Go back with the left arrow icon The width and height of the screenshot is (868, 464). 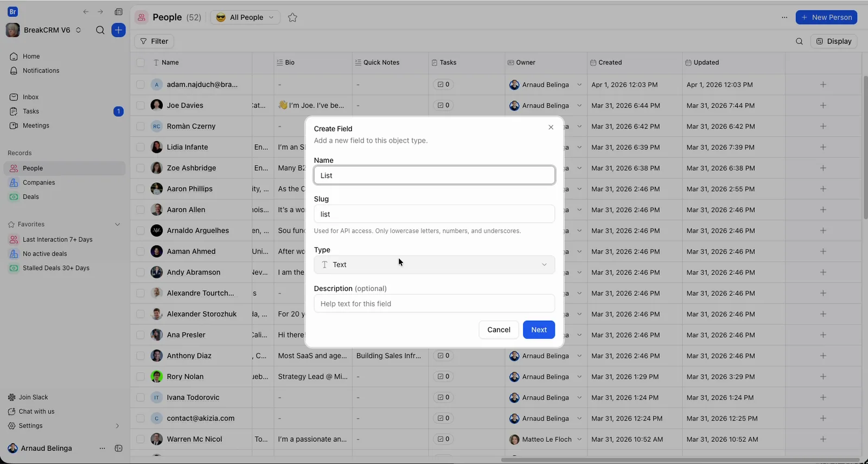(86, 12)
